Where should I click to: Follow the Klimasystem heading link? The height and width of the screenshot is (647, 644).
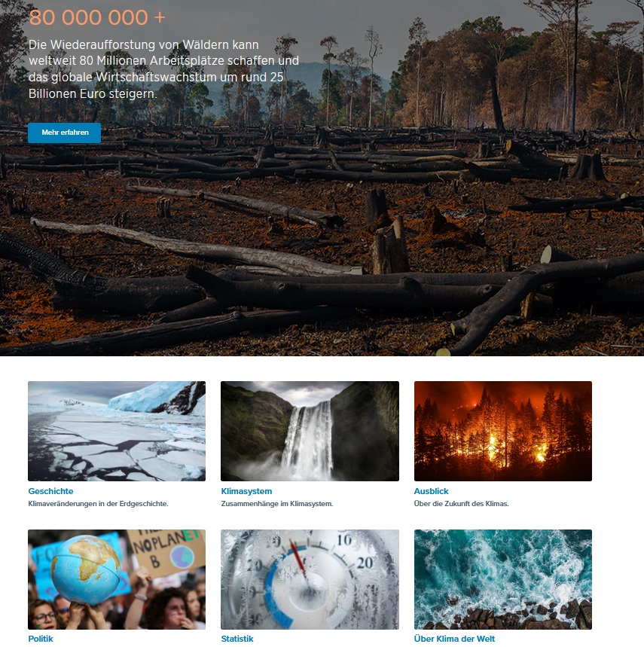coord(246,491)
